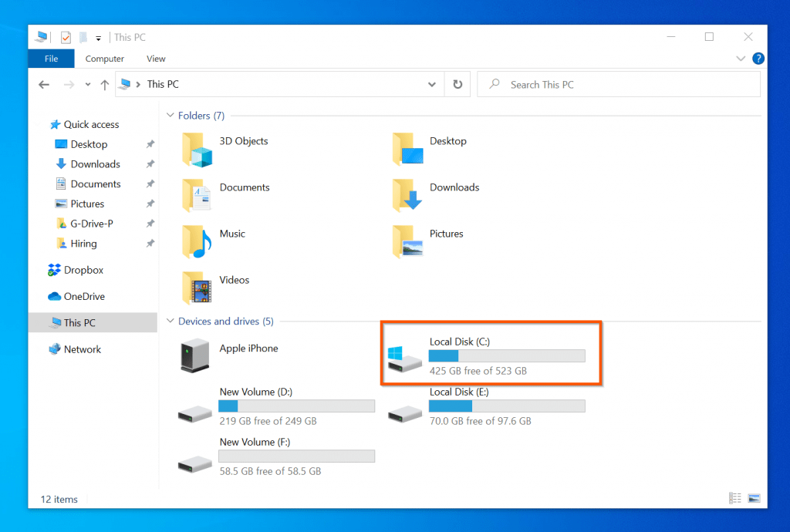
Task: Click the 3D Objects folder label
Action: [x=243, y=141]
